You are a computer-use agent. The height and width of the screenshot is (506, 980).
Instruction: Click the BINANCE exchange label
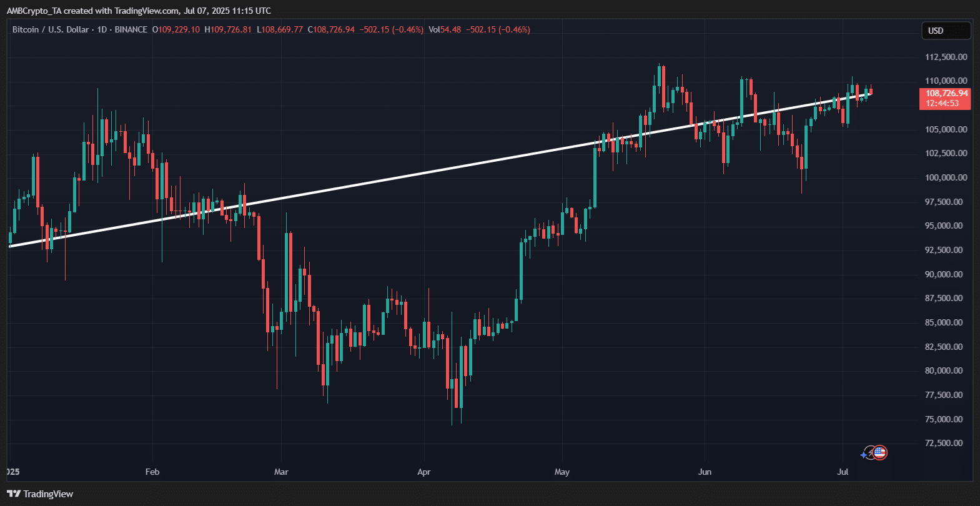pyautogui.click(x=131, y=29)
